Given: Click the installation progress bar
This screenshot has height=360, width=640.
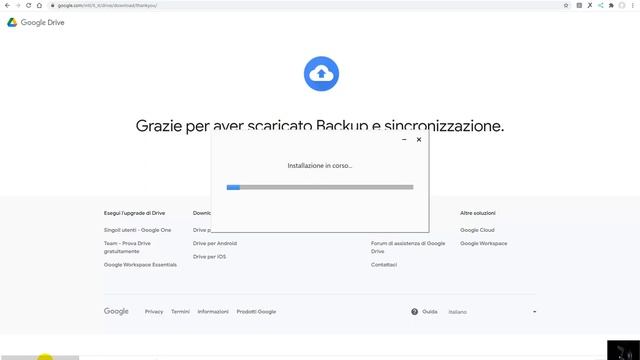Looking at the screenshot, I should click(x=320, y=187).
